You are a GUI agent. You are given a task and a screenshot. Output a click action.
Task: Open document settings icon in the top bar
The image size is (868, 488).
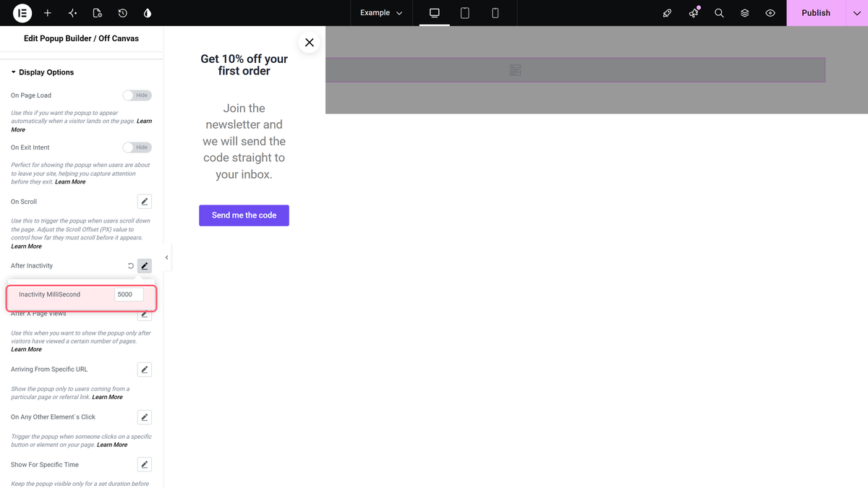point(98,13)
